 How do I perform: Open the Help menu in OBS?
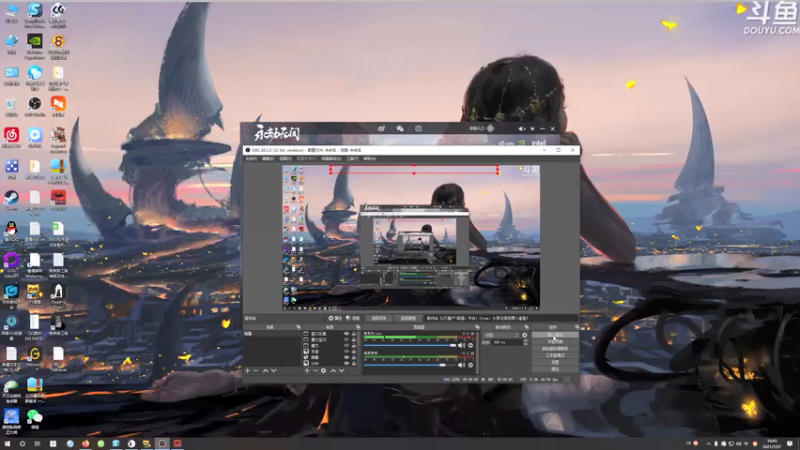tap(369, 159)
